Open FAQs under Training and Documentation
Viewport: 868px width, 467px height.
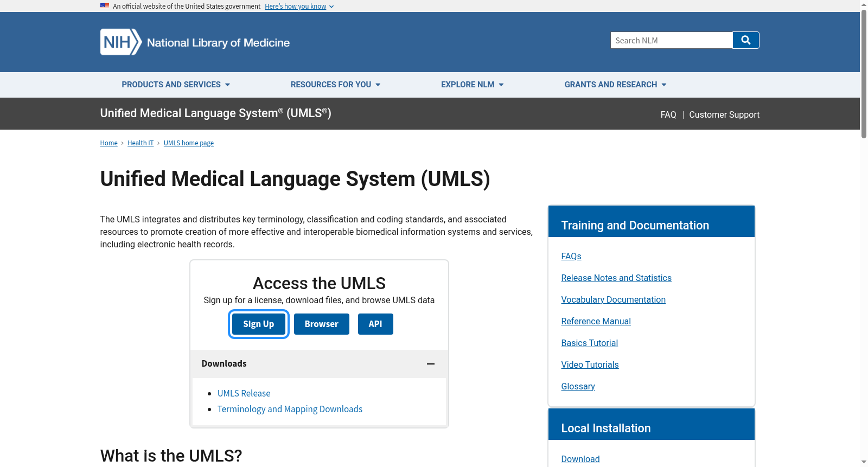(x=571, y=256)
